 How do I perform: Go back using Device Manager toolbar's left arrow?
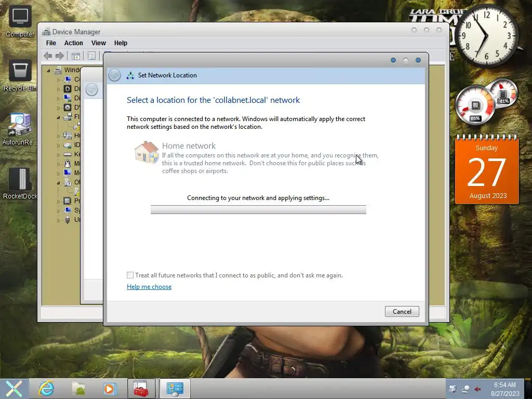click(48, 56)
